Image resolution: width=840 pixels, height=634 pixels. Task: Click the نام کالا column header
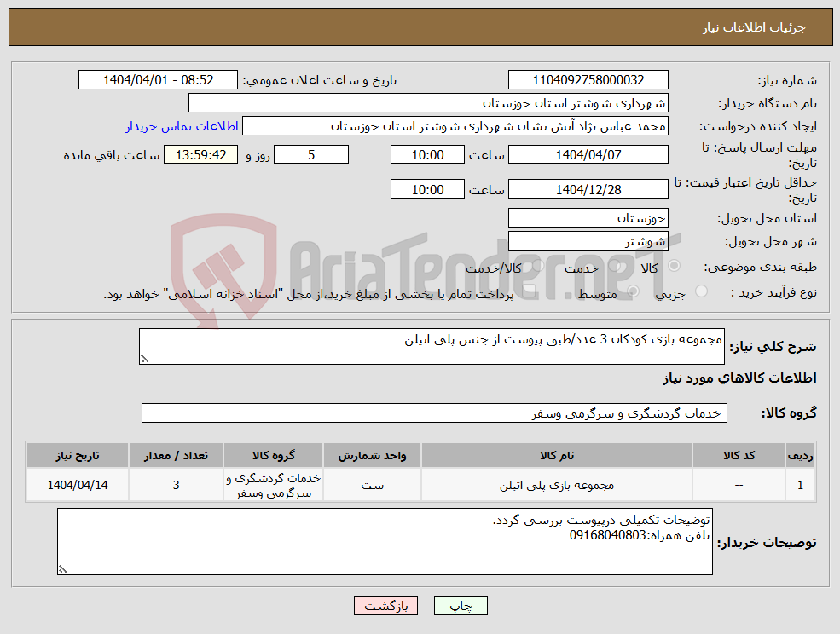557,456
